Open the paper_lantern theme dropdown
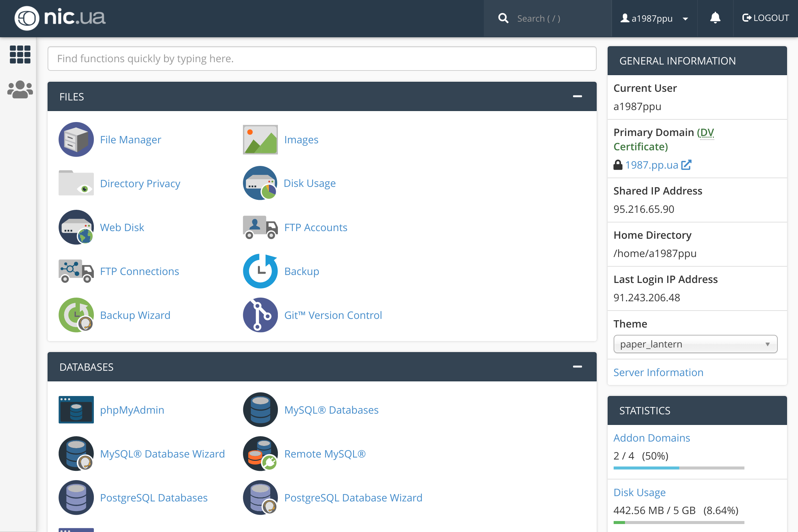This screenshot has width=798, height=532. coord(695,344)
